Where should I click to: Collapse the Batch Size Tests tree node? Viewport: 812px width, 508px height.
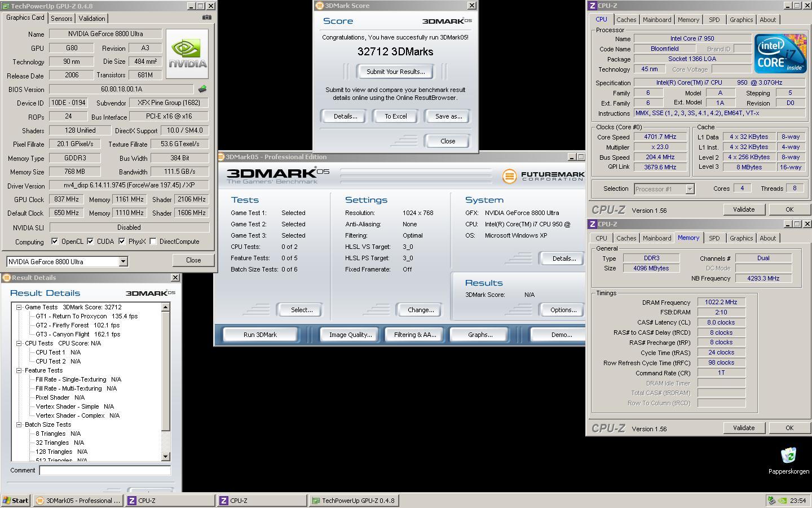19,424
